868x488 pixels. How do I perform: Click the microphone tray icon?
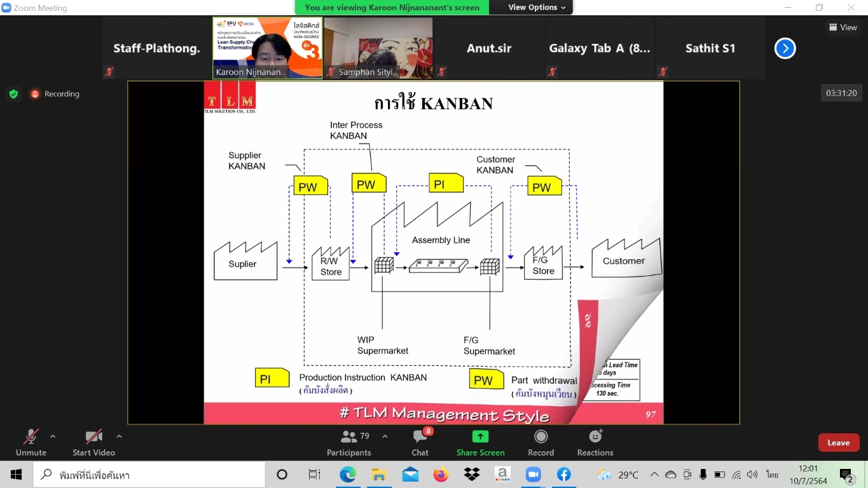point(703,475)
